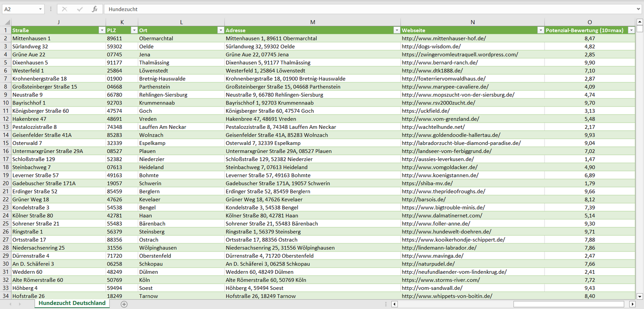
Task: Click the Cancel (X) icon beside formula bar
Action: click(x=64, y=8)
